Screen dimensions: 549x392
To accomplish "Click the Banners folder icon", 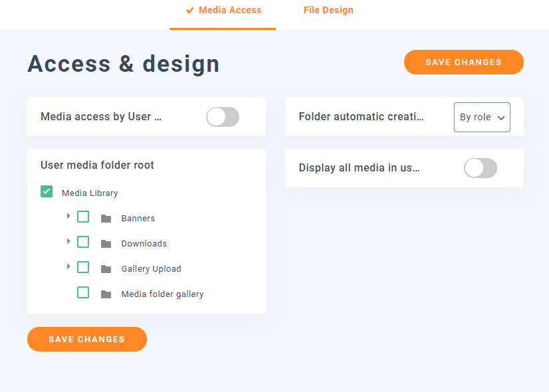I will pos(106,219).
